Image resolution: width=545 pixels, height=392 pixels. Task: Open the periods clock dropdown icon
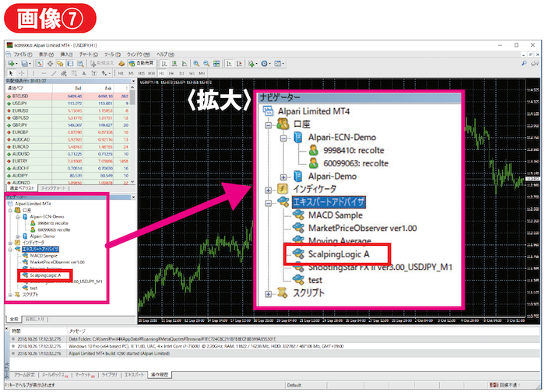[x=265, y=64]
